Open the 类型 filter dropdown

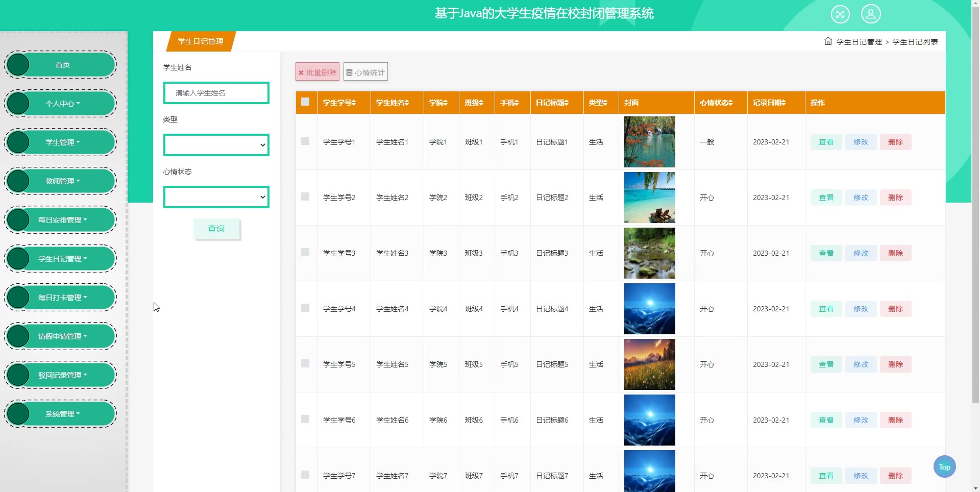point(216,145)
